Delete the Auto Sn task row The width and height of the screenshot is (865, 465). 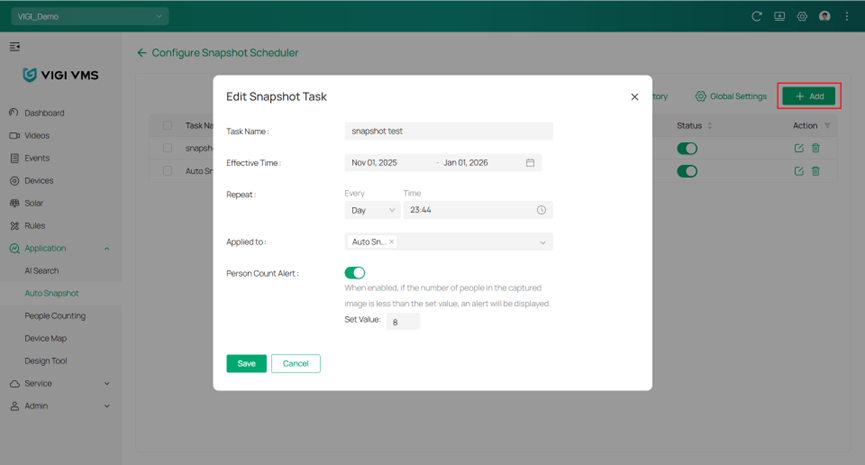(816, 171)
